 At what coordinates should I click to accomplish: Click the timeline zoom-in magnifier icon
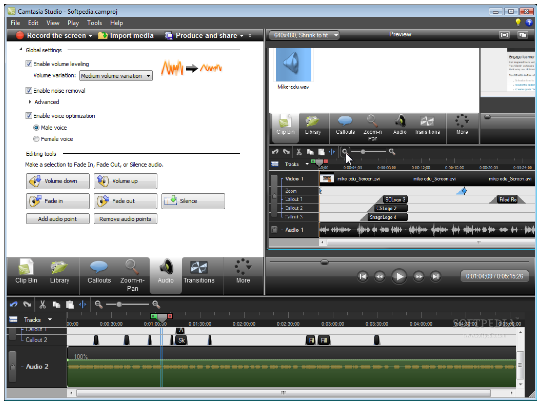coord(156,304)
